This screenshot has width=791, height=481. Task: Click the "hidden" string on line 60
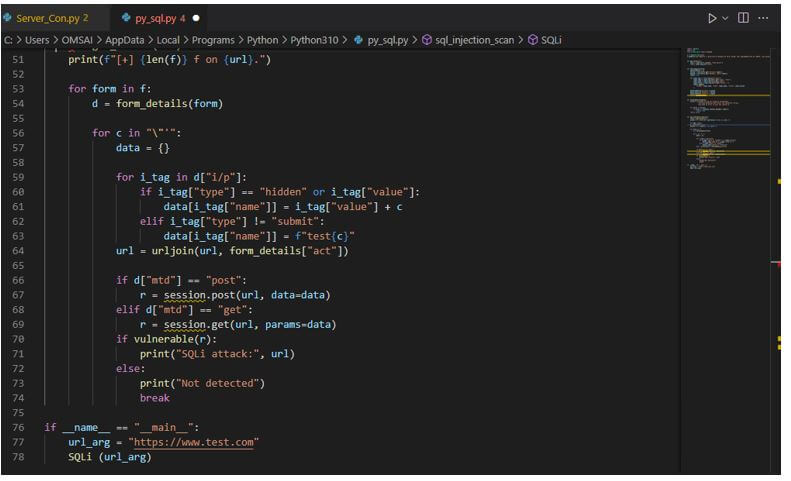pos(284,192)
